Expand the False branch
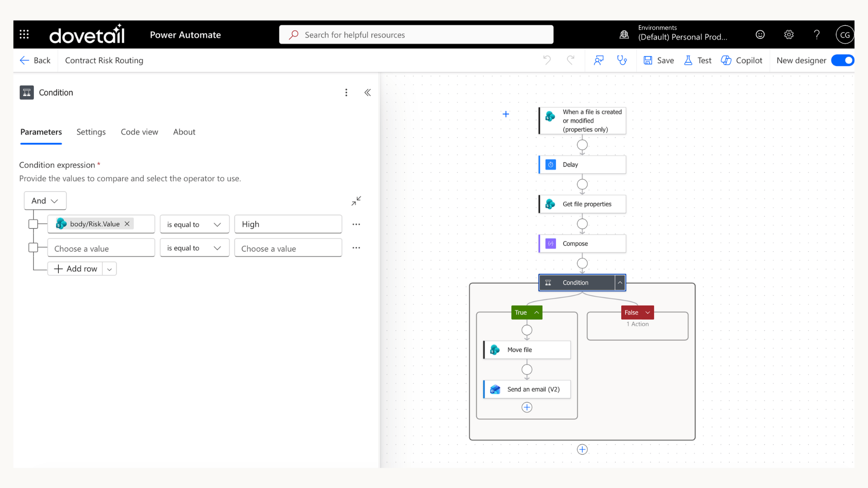 point(648,313)
